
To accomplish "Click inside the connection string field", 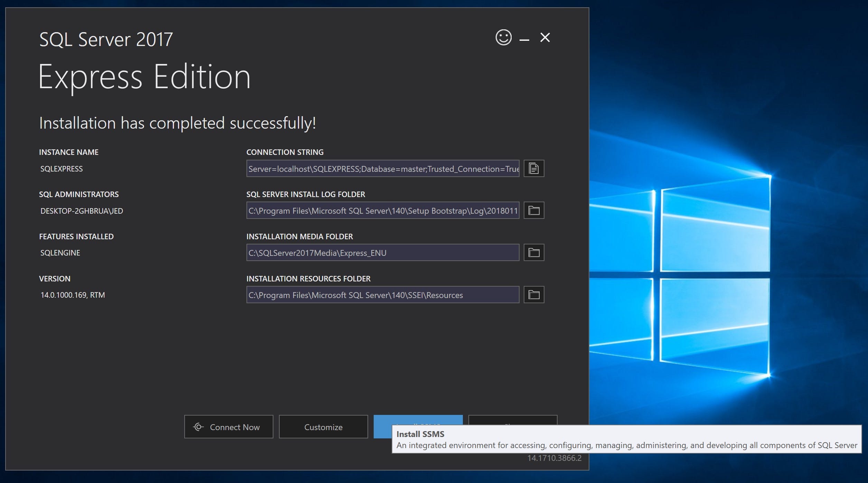I will [383, 169].
